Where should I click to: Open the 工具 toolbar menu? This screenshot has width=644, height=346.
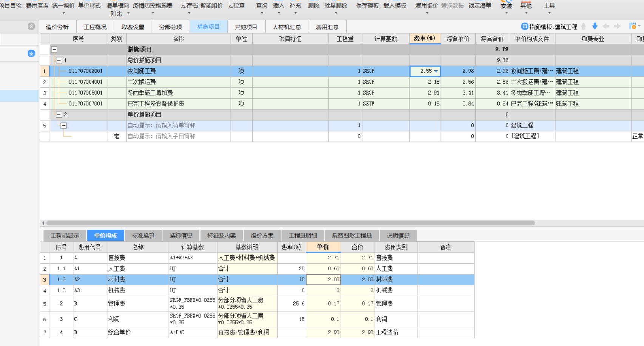tap(549, 7)
